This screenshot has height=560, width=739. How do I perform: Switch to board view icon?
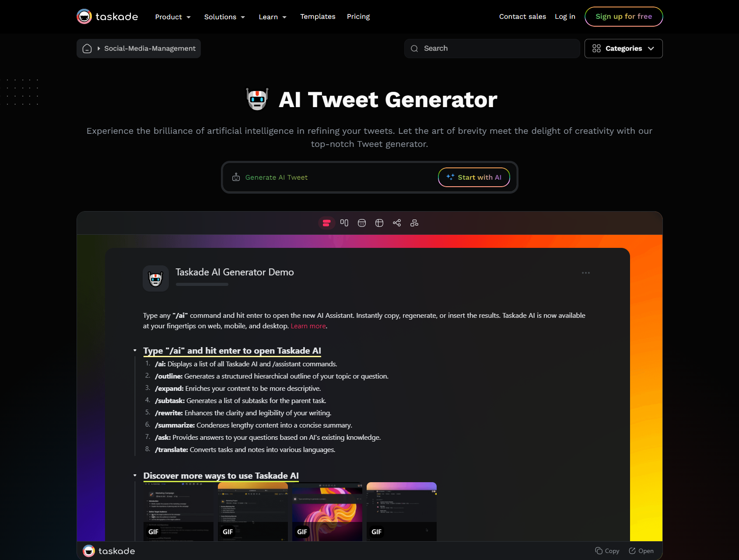(344, 223)
